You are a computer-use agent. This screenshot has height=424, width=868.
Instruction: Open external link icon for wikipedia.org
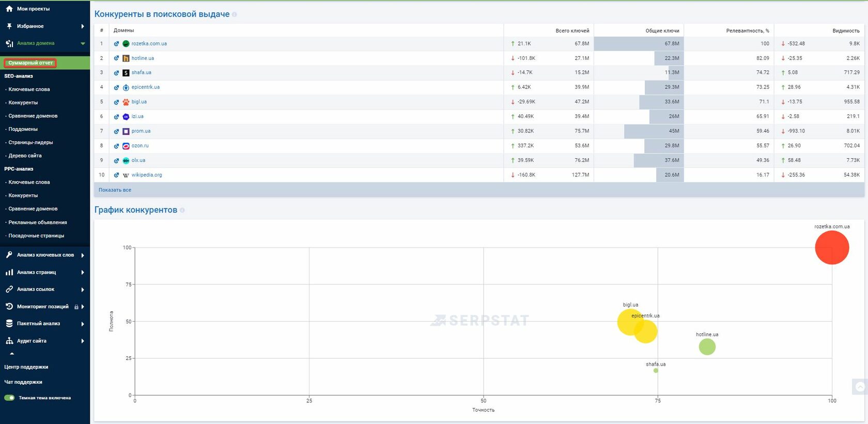tap(117, 175)
